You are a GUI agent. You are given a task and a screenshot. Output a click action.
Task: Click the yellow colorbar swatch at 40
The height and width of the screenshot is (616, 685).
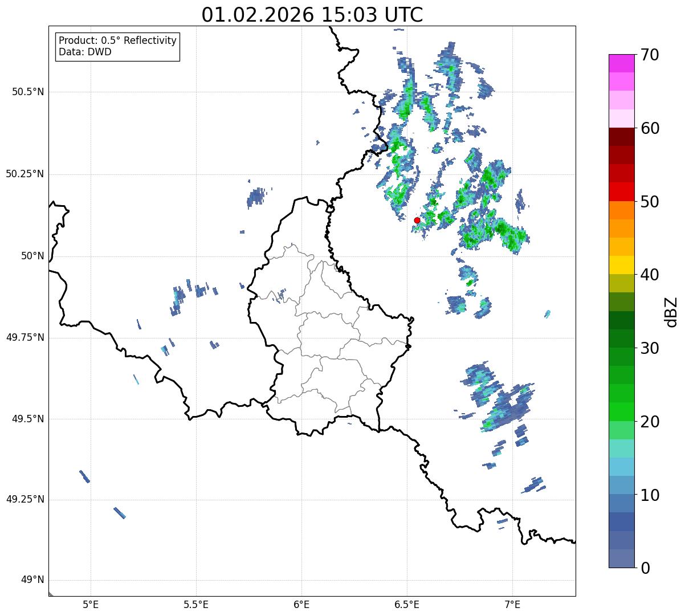pos(622,265)
